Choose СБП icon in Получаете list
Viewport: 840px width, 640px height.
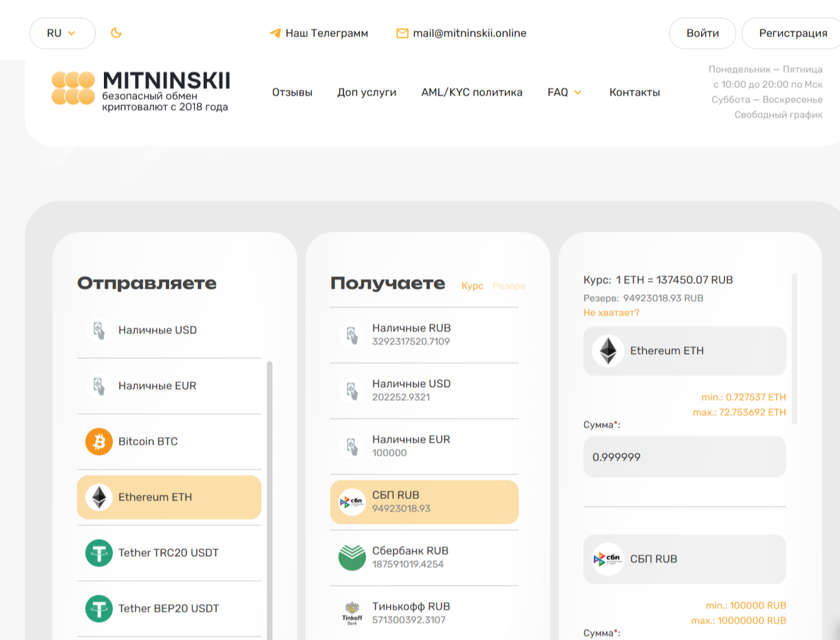[x=352, y=502]
